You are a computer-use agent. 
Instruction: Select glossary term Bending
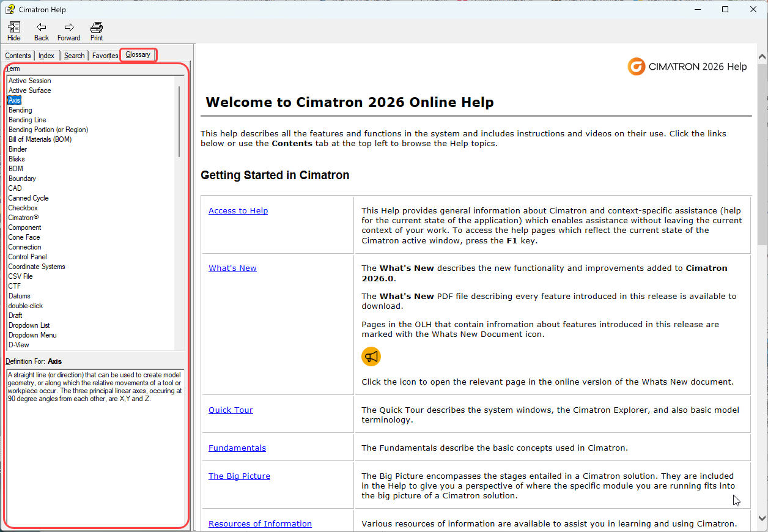coord(20,110)
